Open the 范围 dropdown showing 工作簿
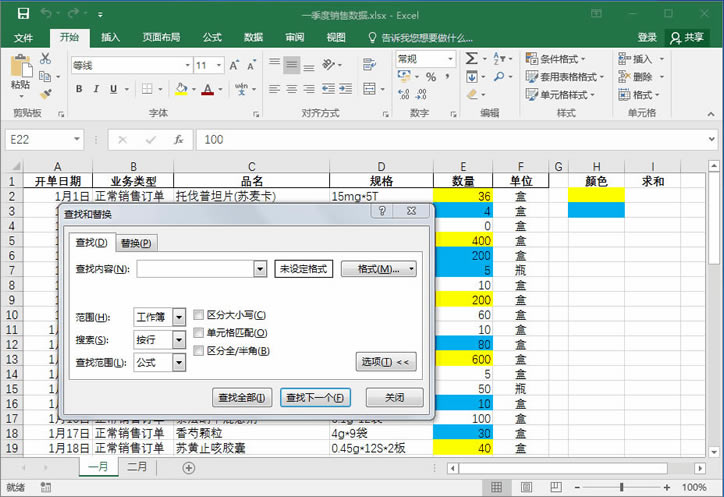The width and height of the screenshot is (724, 497). [179, 317]
